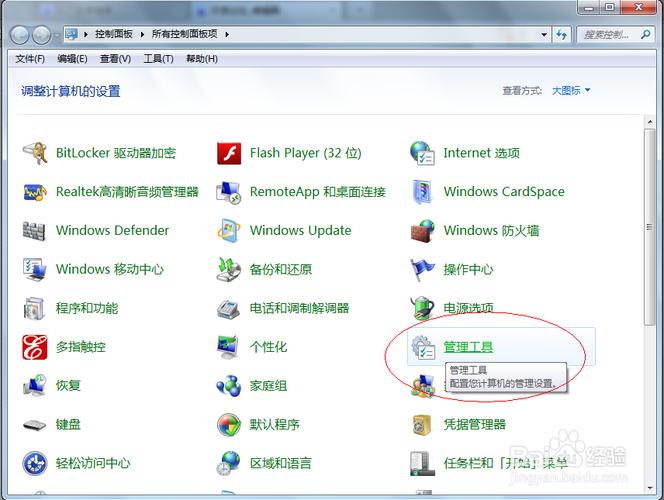Screen dimensions: 664x500
Task: Open the 查看(V) menu
Action: click(115, 59)
